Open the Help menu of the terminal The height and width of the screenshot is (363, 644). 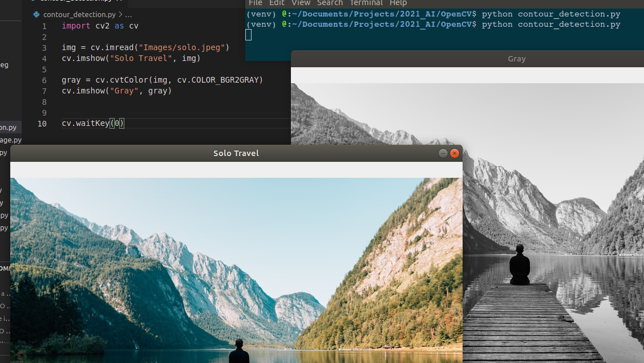point(398,3)
